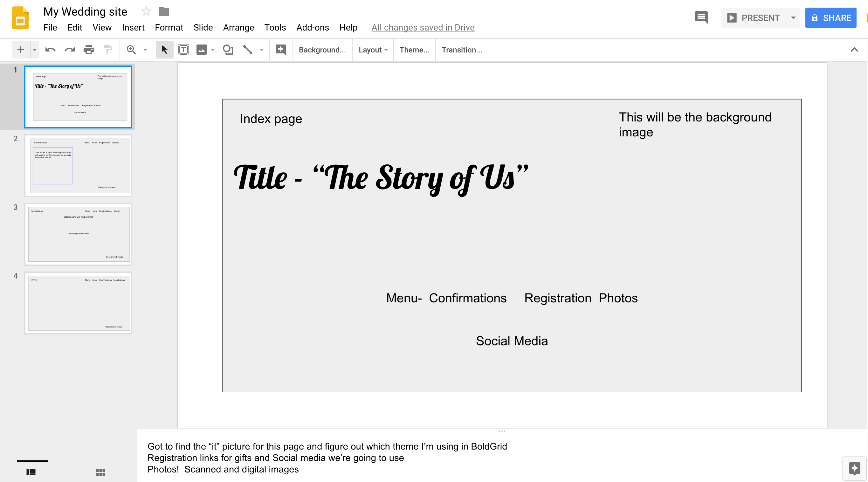This screenshot has width=868, height=482.
Task: Click the print icon
Action: (x=89, y=50)
